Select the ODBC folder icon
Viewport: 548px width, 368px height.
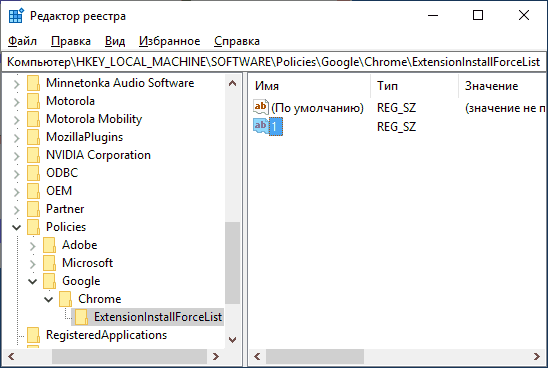(x=34, y=173)
